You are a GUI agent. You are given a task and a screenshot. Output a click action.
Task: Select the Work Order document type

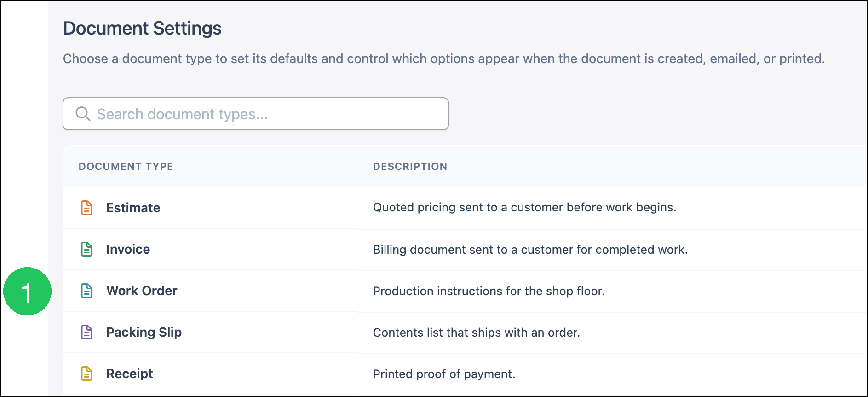pyautogui.click(x=142, y=291)
